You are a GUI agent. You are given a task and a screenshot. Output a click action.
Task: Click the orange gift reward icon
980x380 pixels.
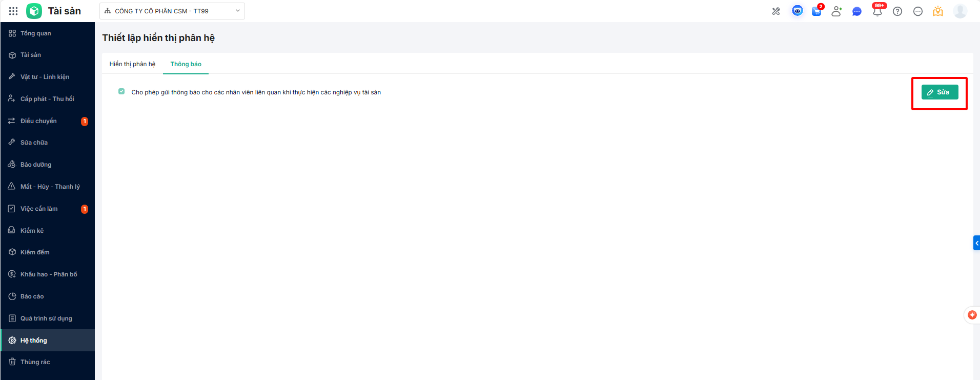point(938,11)
